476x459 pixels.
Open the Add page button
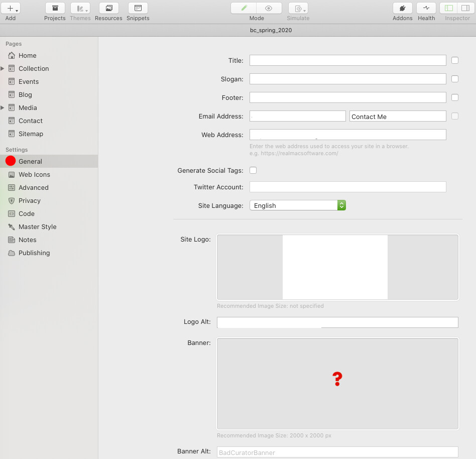coord(11,8)
